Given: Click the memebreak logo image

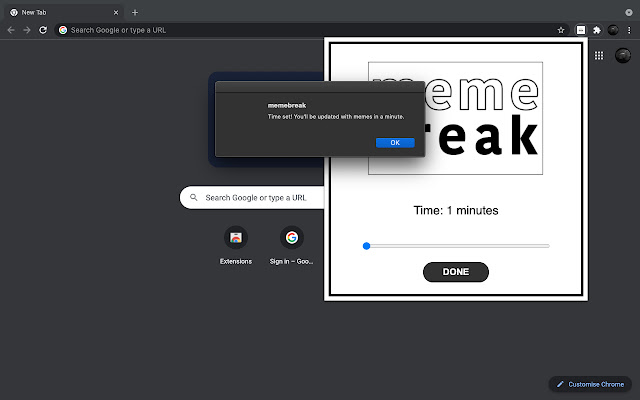Looking at the screenshot, I should tap(456, 118).
